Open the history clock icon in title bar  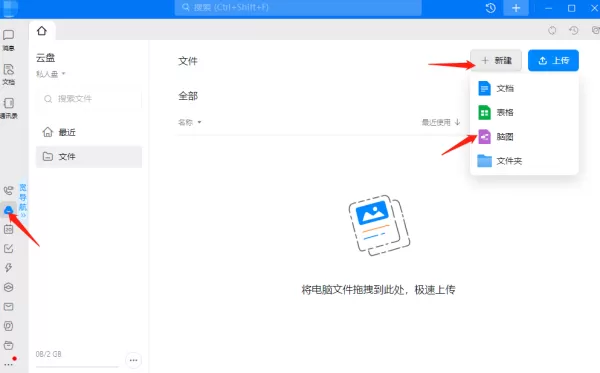click(x=491, y=8)
